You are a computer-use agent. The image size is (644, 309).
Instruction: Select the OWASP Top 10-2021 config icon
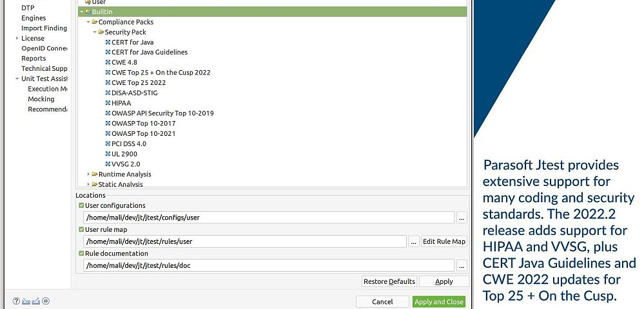pos(108,133)
